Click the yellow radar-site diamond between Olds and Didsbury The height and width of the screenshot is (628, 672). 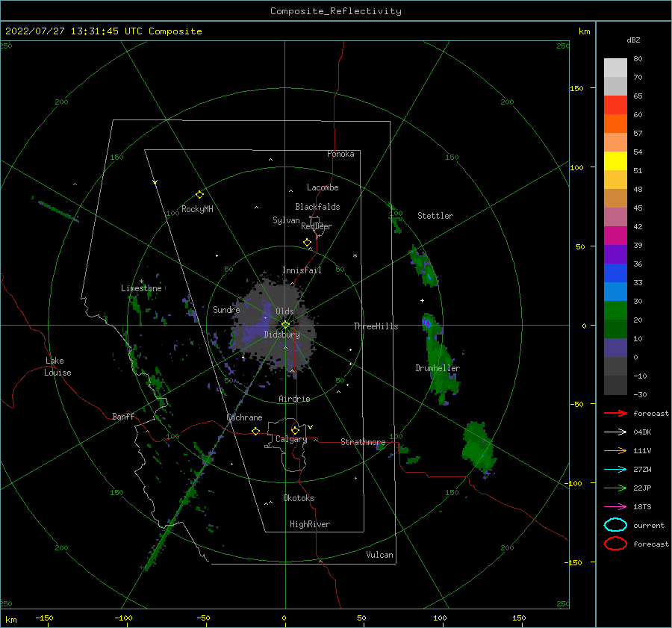click(x=285, y=325)
